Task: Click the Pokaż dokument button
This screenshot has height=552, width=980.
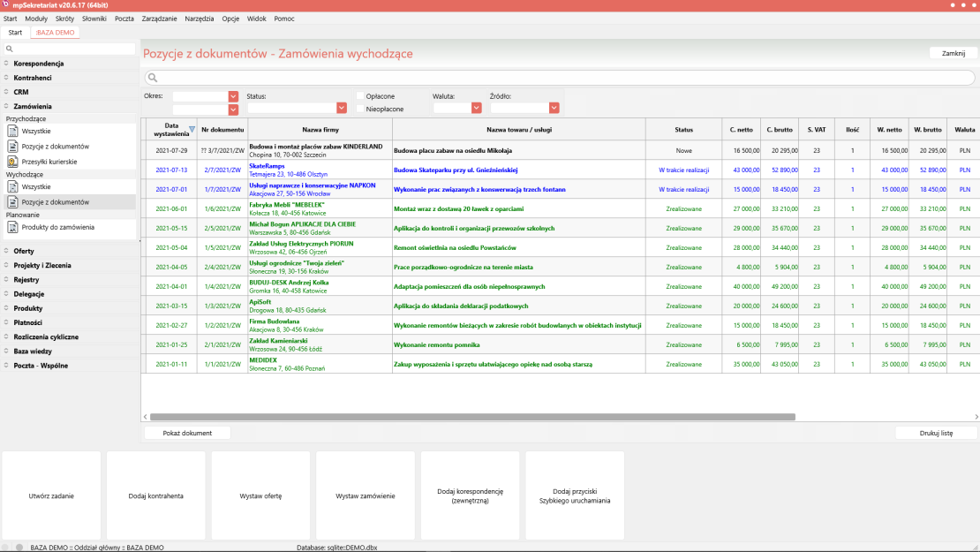Action: [186, 433]
